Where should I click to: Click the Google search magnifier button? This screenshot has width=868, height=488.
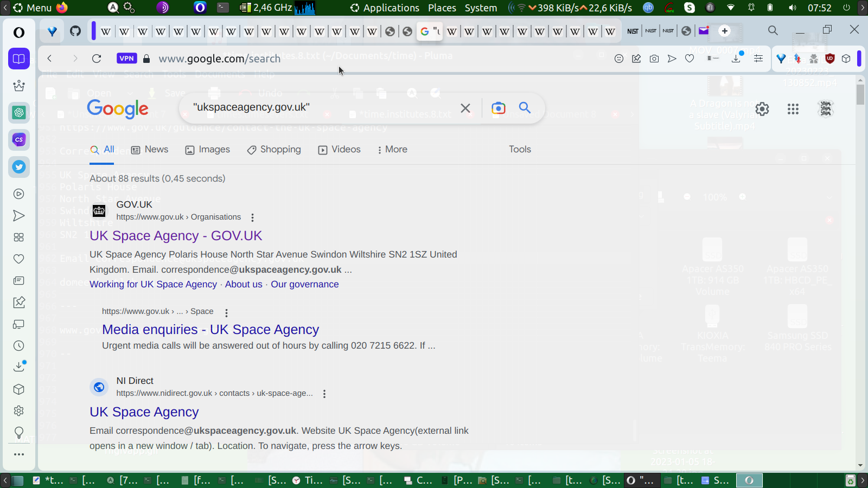pyautogui.click(x=525, y=107)
